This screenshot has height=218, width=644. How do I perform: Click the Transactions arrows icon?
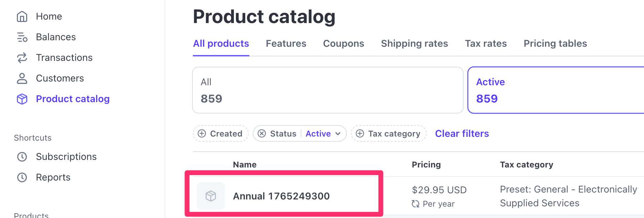pyautogui.click(x=22, y=58)
